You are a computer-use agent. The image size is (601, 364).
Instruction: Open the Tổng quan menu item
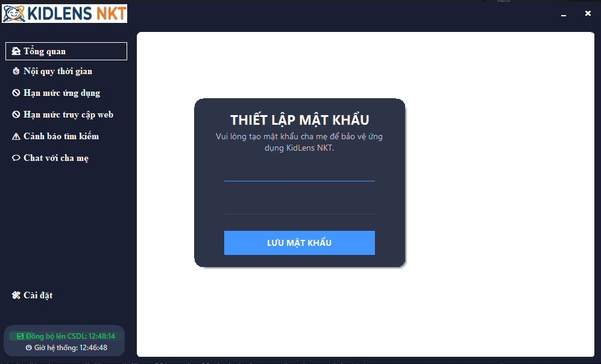click(66, 51)
